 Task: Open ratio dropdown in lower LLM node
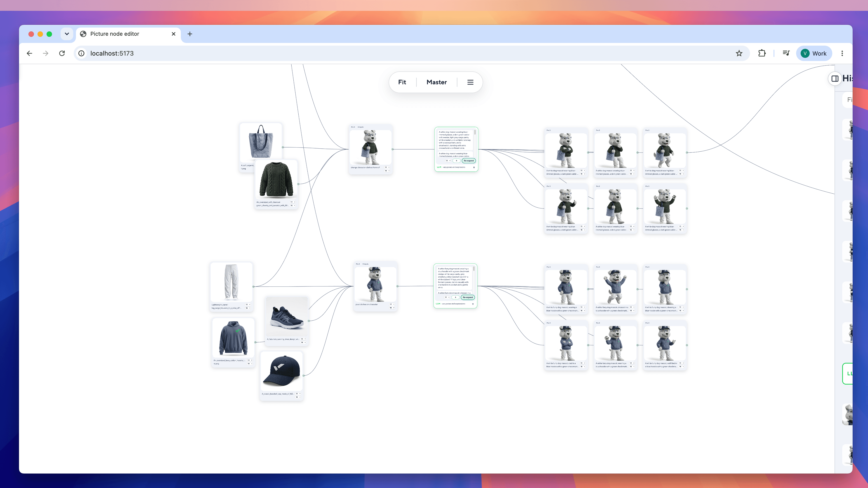[447, 297]
